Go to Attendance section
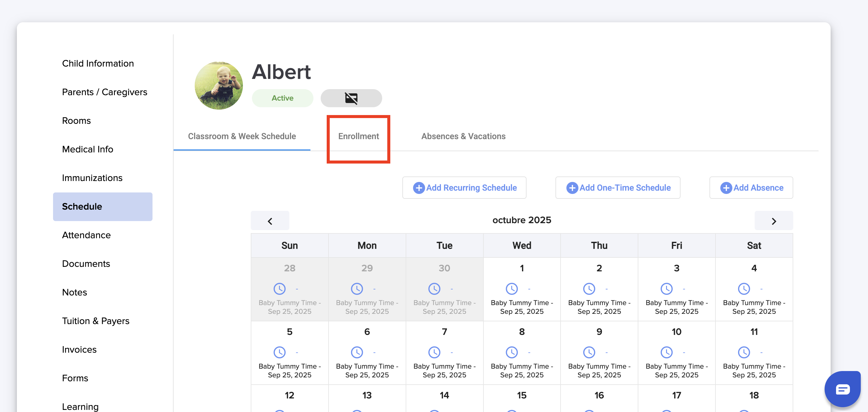Image resolution: width=868 pixels, height=412 pixels. click(x=86, y=235)
